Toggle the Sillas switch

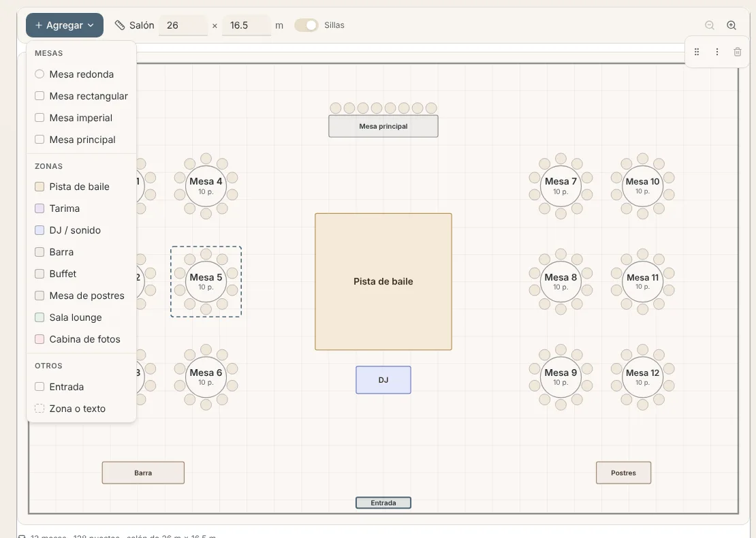(x=306, y=25)
